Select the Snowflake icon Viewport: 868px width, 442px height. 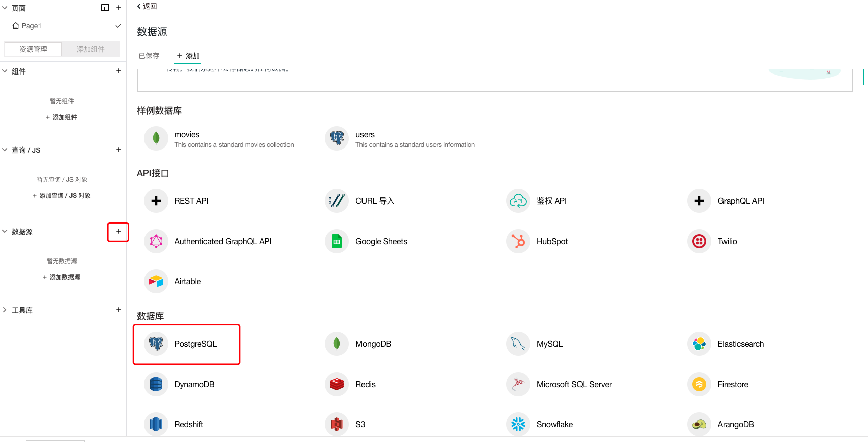click(x=518, y=424)
